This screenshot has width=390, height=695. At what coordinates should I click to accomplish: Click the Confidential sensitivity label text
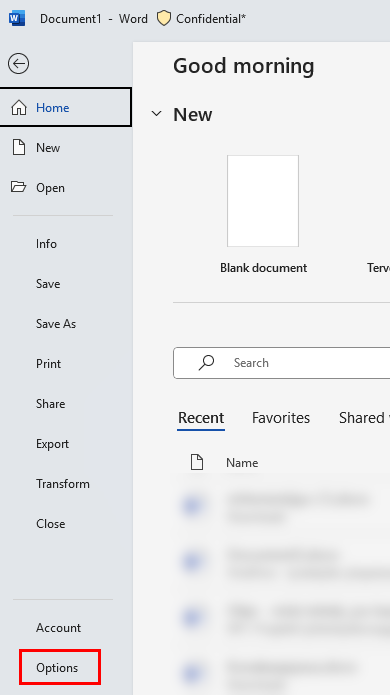(x=211, y=19)
